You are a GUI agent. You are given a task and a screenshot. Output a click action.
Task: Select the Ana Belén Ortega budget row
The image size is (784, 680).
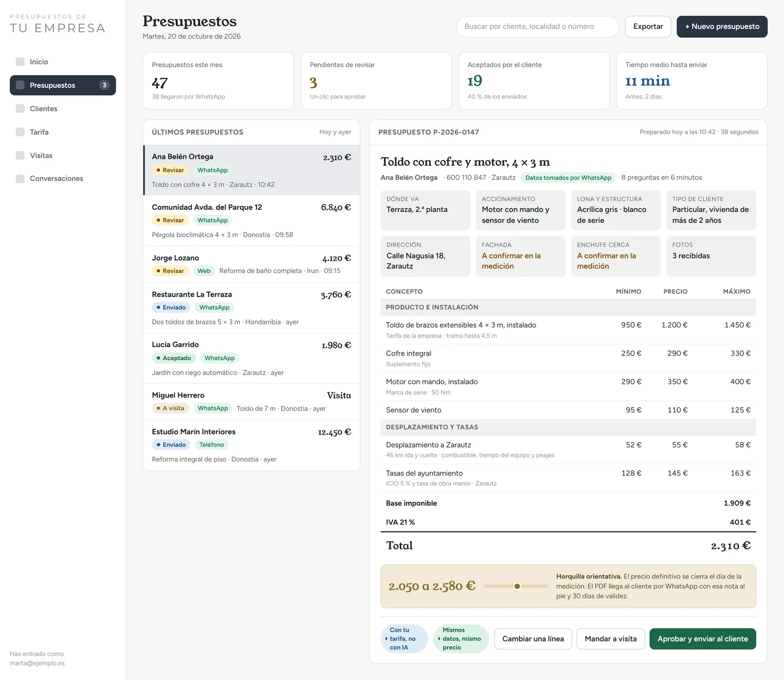coord(252,170)
